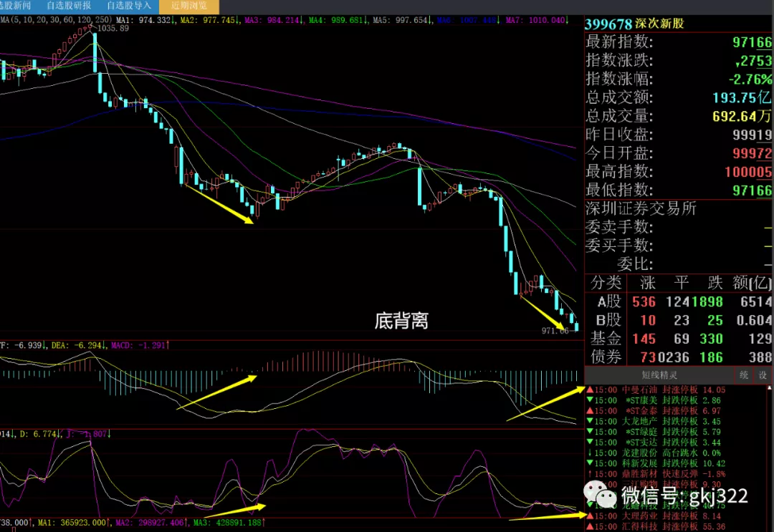Screen dimensions: 774x532
Task: Click the 统 statistics button
Action: [744, 375]
